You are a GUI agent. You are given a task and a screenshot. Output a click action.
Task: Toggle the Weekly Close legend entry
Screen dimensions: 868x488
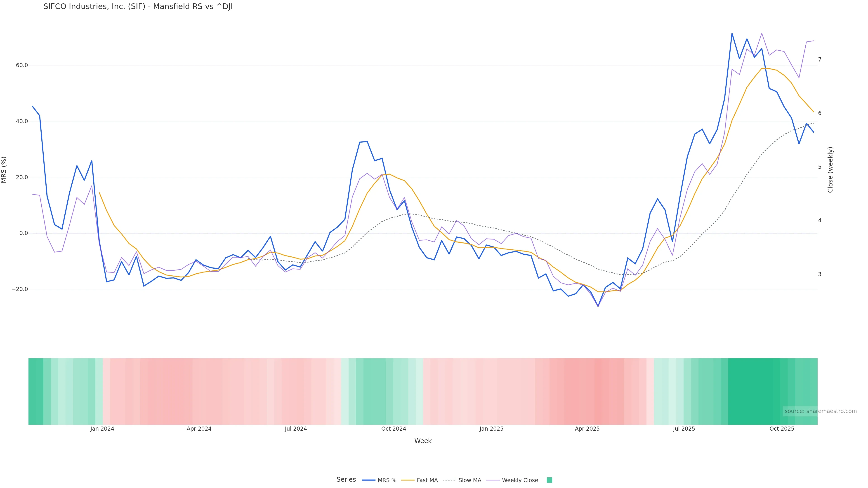520,480
